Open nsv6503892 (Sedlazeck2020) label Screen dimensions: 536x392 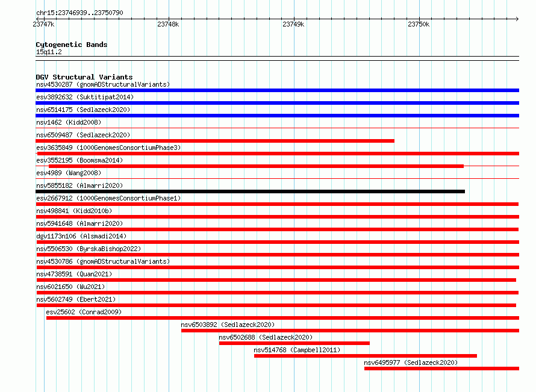pos(228,325)
